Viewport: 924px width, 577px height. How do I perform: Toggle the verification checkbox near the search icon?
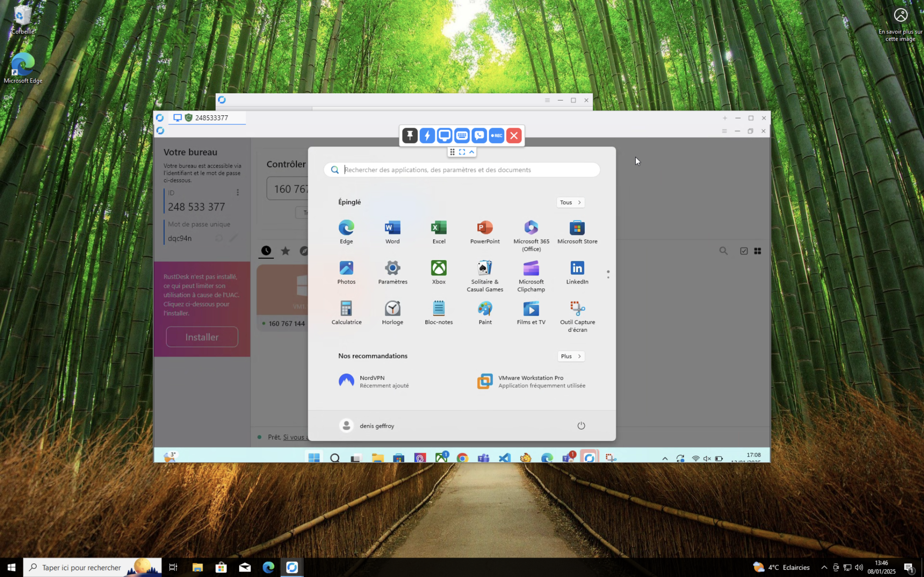coord(744,251)
